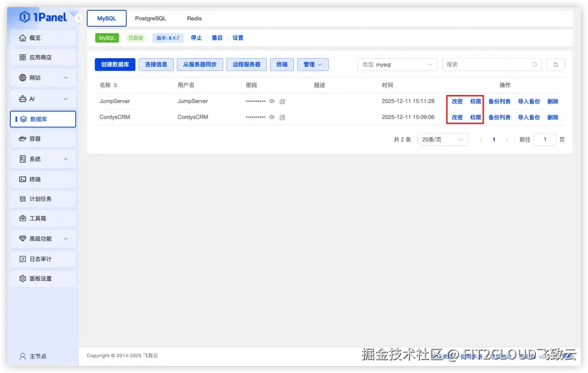The width and height of the screenshot is (588, 373).
Task: Open 容器 containers in sidebar
Action: click(x=43, y=139)
